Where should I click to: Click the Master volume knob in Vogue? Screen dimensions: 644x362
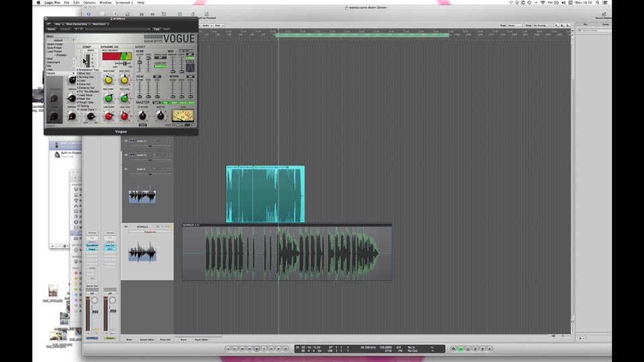point(160,116)
